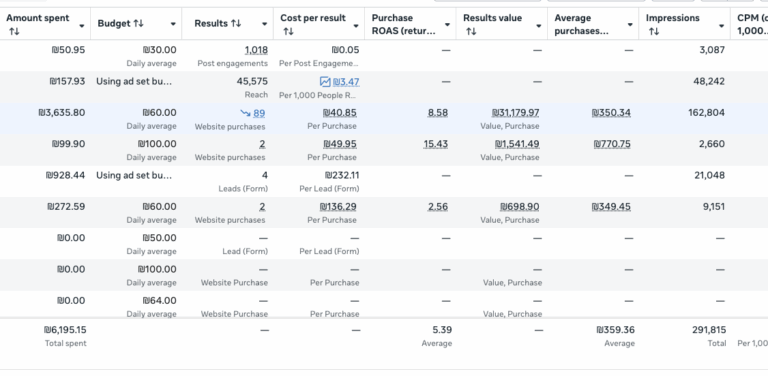
Task: Select the ₪3,635.80 amount spent cell
Action: click(62, 113)
